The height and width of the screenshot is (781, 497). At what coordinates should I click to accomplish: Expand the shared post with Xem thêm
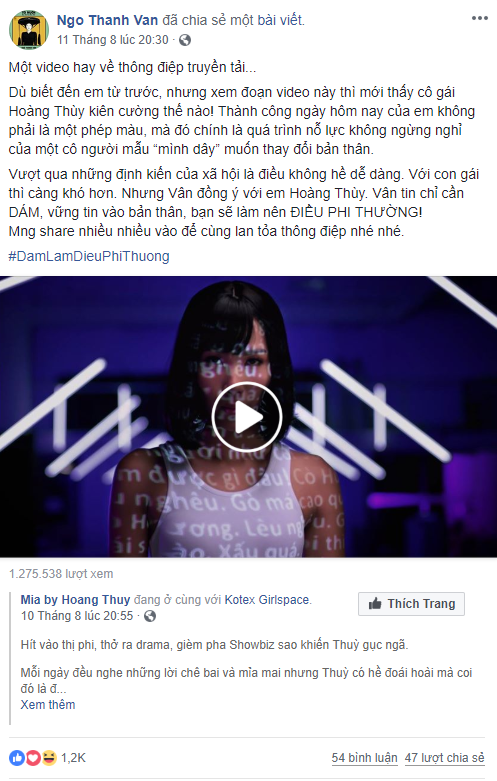click(x=48, y=705)
